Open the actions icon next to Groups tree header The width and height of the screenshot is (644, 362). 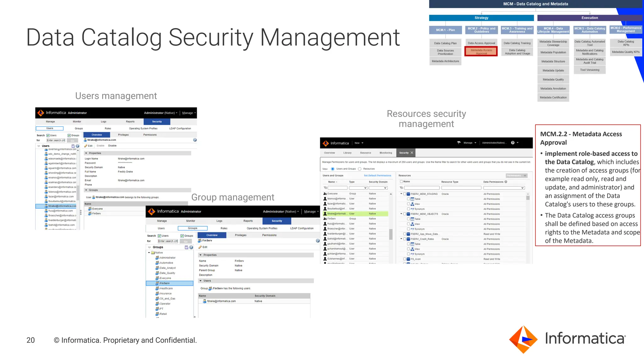[x=186, y=247]
